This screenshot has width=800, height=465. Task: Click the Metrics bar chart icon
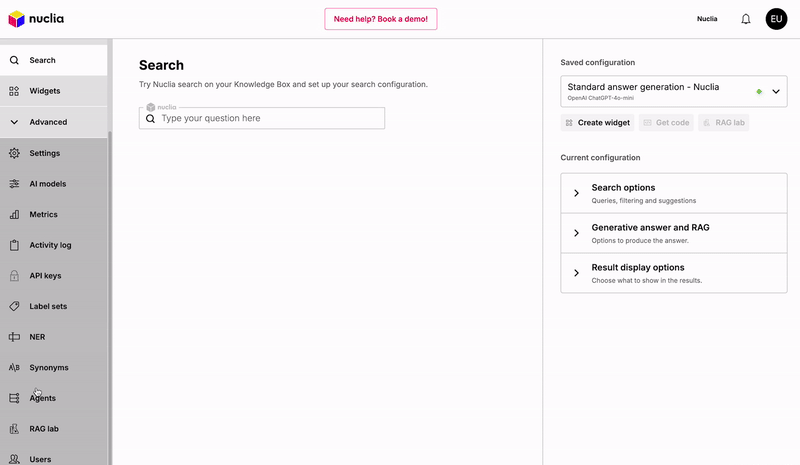coord(14,214)
